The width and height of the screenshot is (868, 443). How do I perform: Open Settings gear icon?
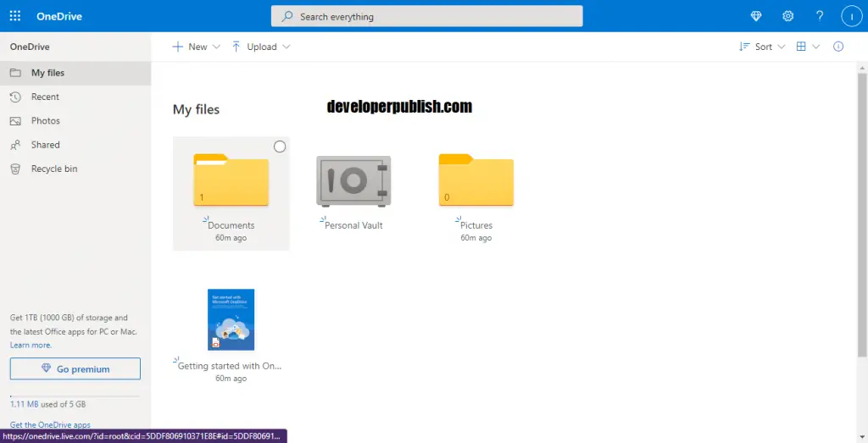pyautogui.click(x=787, y=16)
